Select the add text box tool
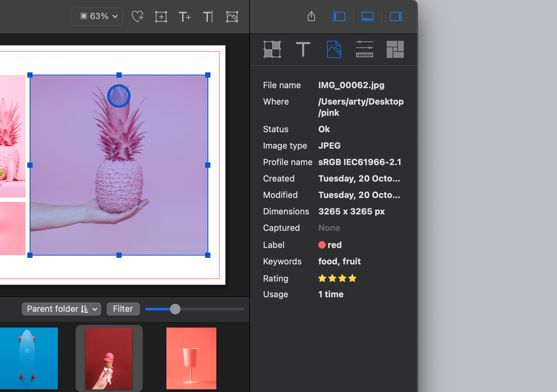 coord(184,16)
